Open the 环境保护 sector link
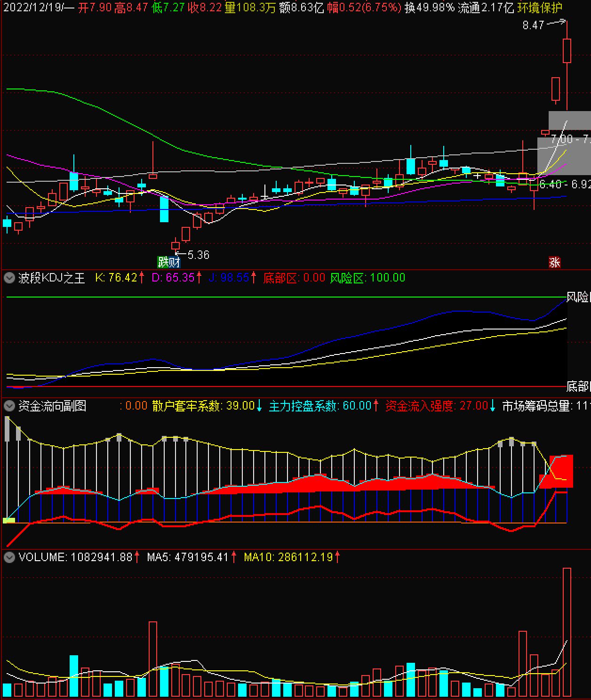Viewport: 591px width, 700px height. pyautogui.click(x=540, y=8)
